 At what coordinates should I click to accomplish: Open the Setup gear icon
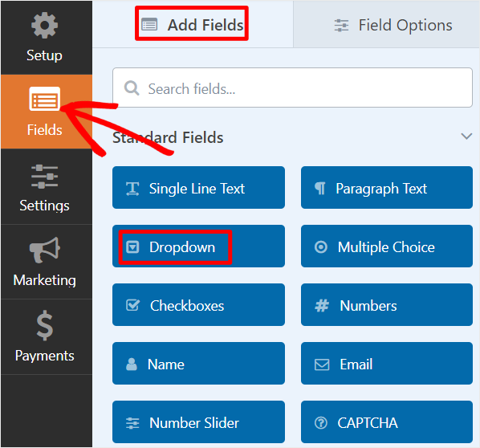(44, 25)
